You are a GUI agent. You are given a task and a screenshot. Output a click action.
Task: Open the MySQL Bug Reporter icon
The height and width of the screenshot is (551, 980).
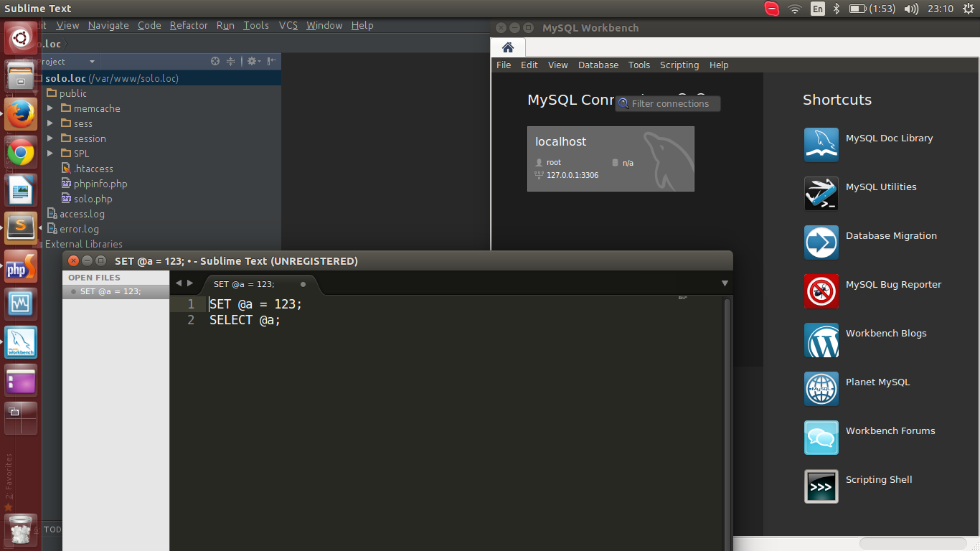point(821,291)
